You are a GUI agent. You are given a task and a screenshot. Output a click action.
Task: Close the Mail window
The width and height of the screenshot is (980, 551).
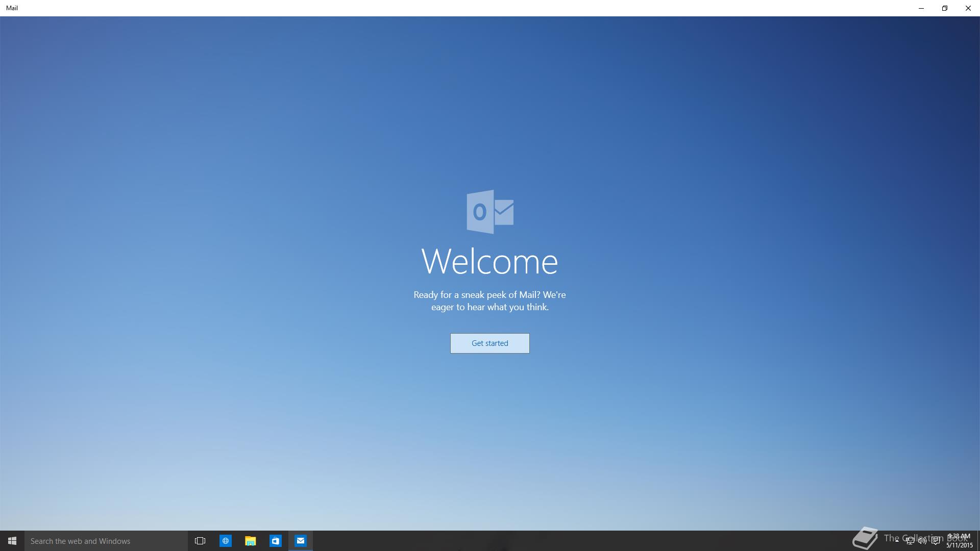click(x=968, y=8)
